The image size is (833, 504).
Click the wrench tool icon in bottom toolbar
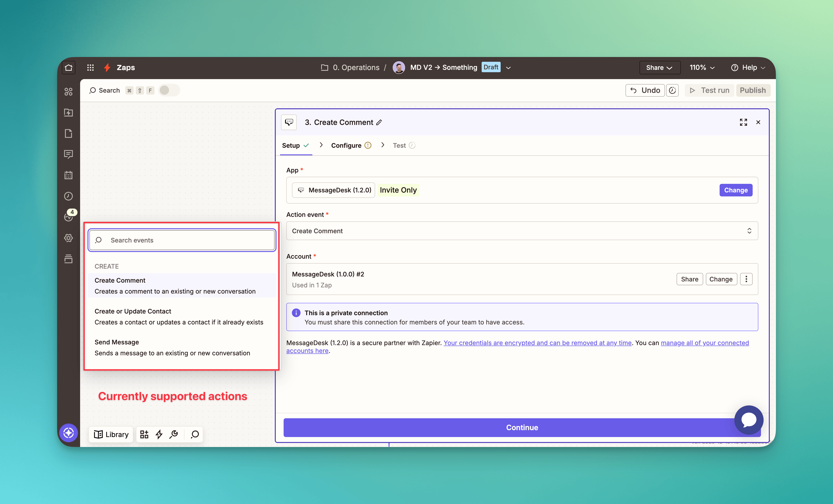[x=174, y=434]
